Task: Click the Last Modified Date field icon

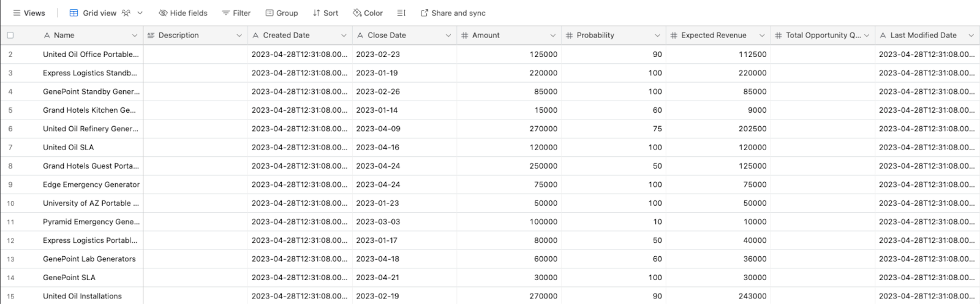Action: click(883, 36)
